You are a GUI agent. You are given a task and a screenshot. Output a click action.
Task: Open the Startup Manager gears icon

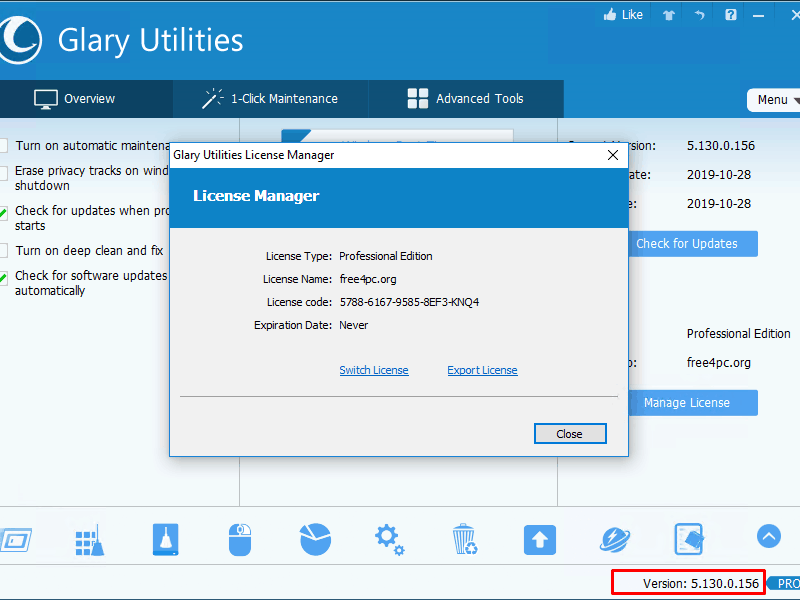(x=390, y=539)
